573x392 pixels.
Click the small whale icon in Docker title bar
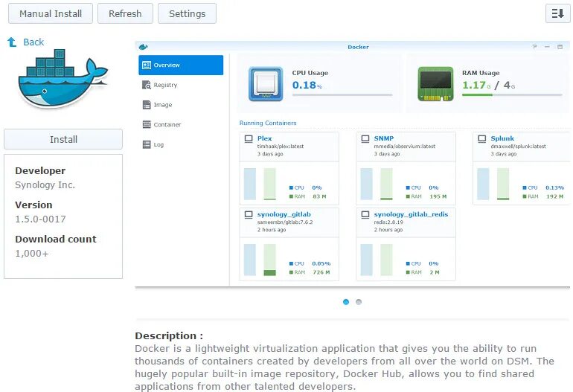click(143, 47)
